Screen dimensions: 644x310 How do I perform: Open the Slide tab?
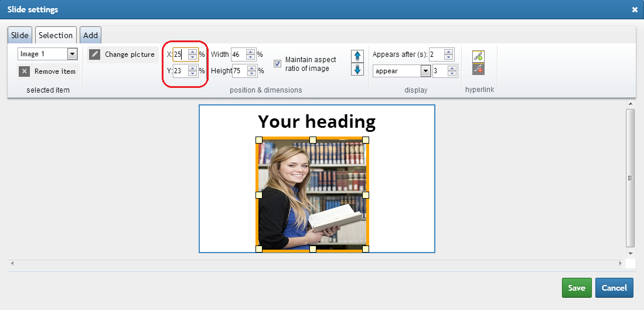coord(20,35)
